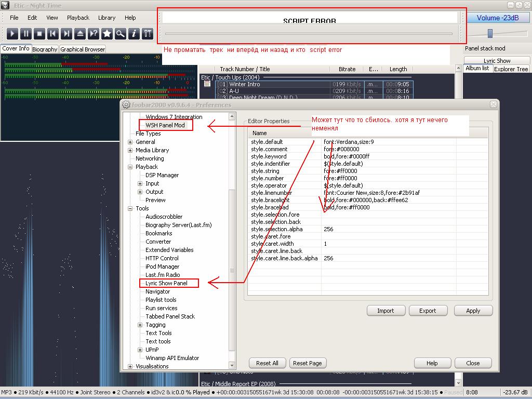Open the Library menu
Image resolution: width=532 pixels, height=399 pixels.
pyautogui.click(x=107, y=18)
